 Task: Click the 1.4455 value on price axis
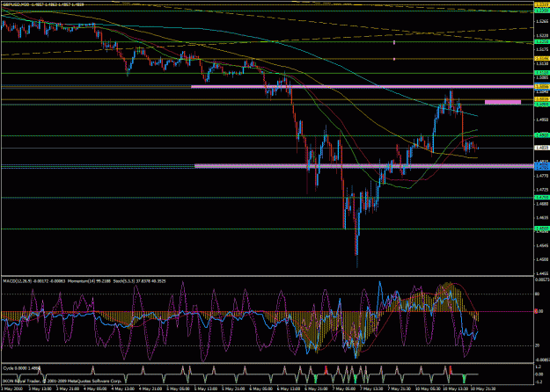point(542,273)
